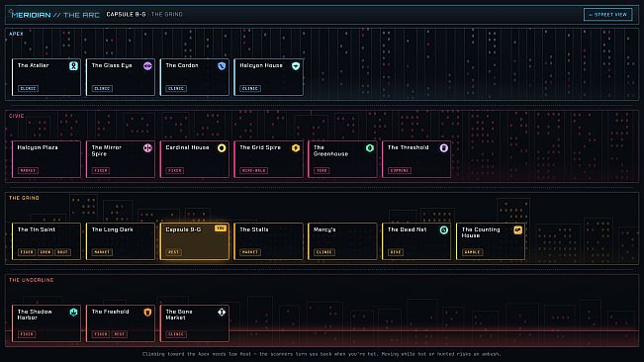
Task: Open The Stalls market card
Action: tap(268, 241)
